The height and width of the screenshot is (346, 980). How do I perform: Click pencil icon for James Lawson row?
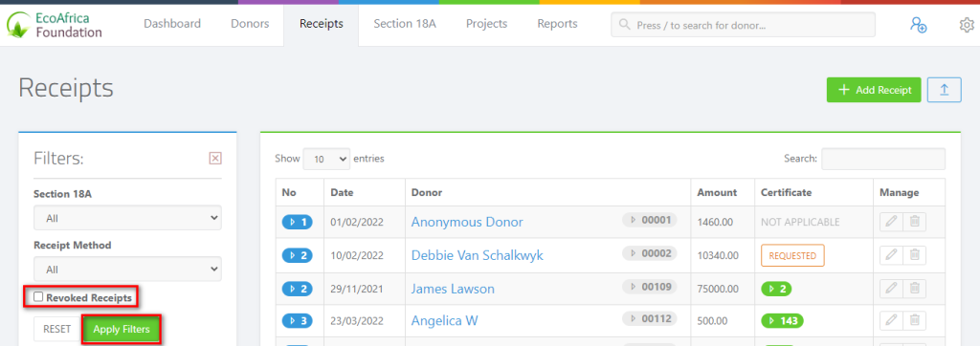891,289
